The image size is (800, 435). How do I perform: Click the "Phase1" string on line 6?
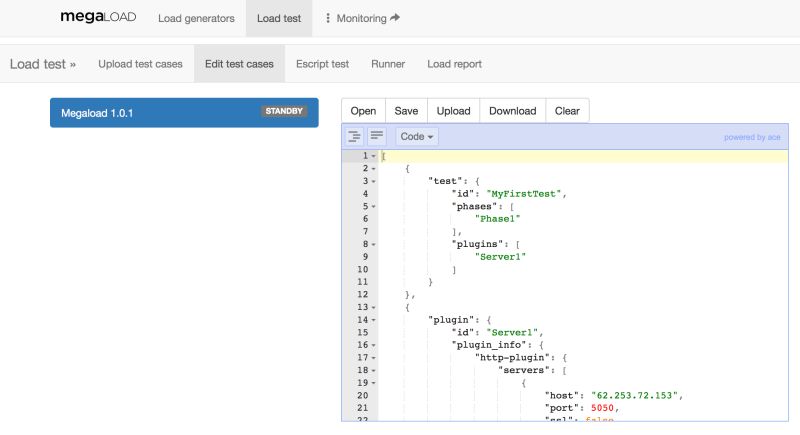pos(497,219)
